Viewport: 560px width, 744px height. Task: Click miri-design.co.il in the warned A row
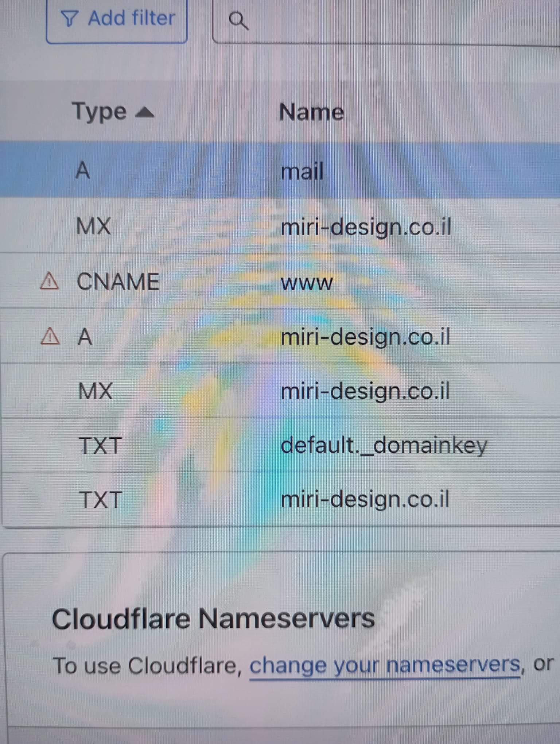coord(365,337)
